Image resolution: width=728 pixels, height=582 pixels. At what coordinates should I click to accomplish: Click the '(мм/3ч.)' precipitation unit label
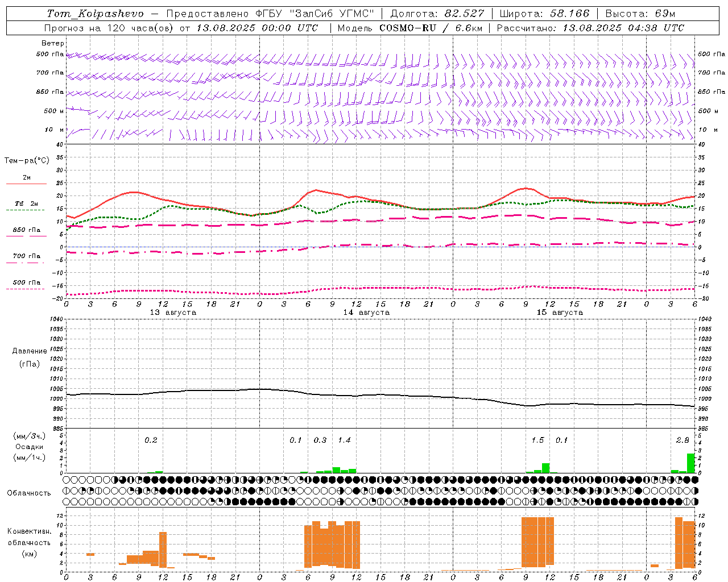point(29,436)
